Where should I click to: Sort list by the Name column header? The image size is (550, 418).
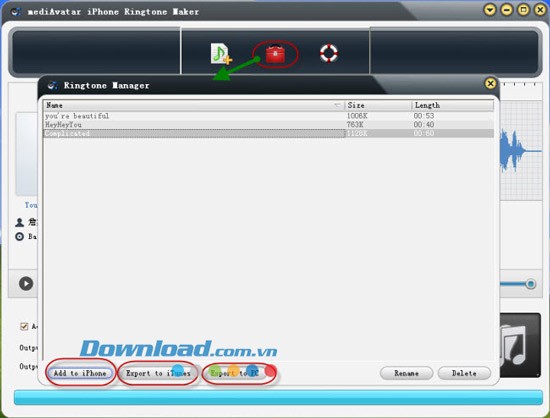(x=194, y=105)
